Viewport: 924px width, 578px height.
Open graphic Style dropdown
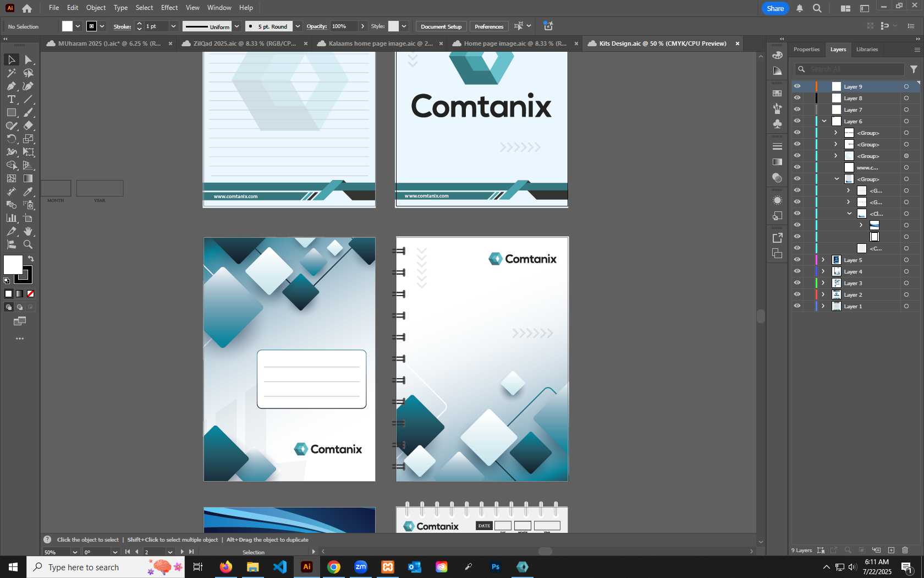404,26
